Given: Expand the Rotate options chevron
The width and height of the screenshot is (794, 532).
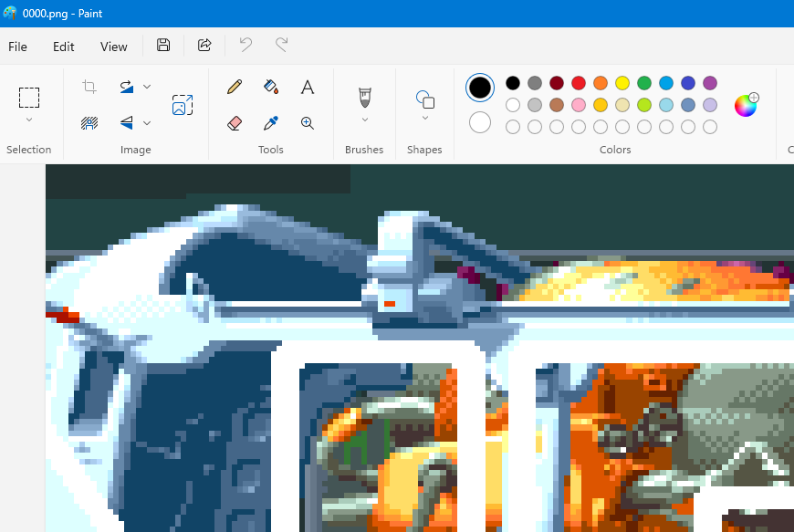Looking at the screenshot, I should (x=147, y=87).
